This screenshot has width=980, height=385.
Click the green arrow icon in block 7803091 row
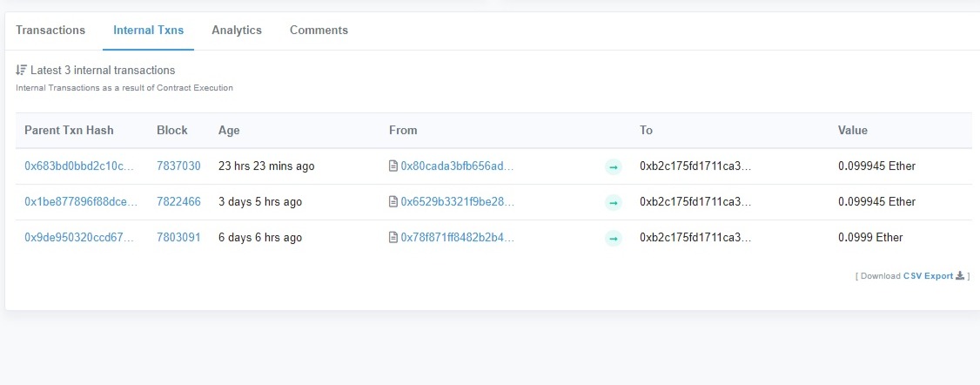pyautogui.click(x=613, y=238)
